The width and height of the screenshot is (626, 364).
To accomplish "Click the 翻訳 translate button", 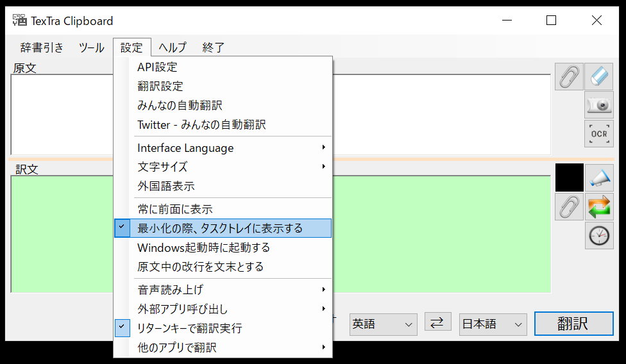I will 573,324.
